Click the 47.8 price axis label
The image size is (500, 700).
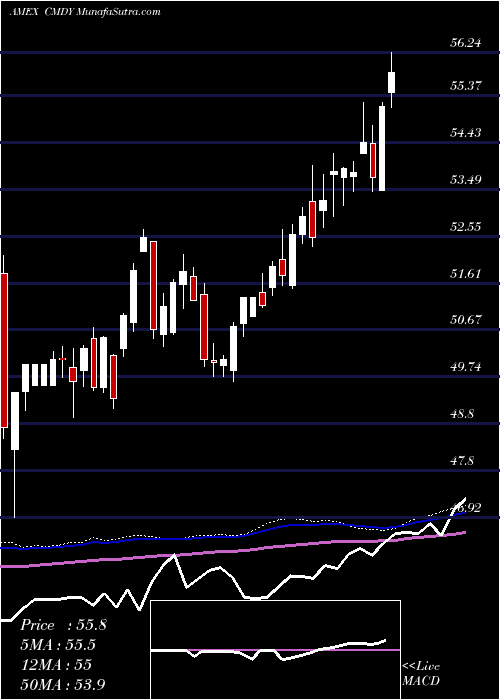(x=462, y=461)
